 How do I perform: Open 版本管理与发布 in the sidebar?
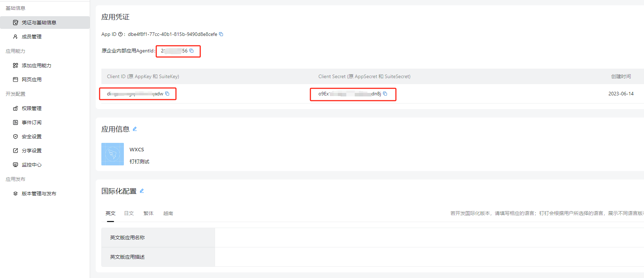coord(39,194)
